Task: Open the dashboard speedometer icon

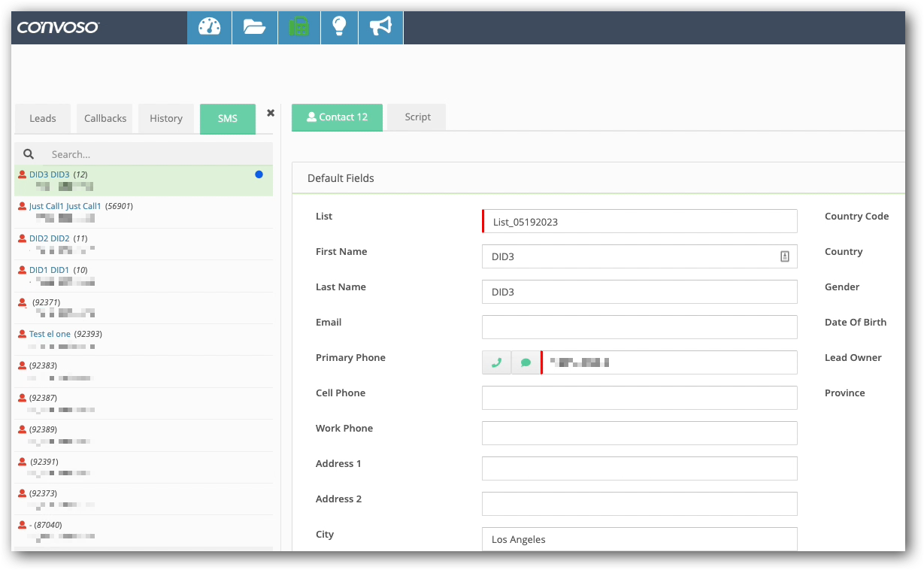Action: [x=209, y=26]
